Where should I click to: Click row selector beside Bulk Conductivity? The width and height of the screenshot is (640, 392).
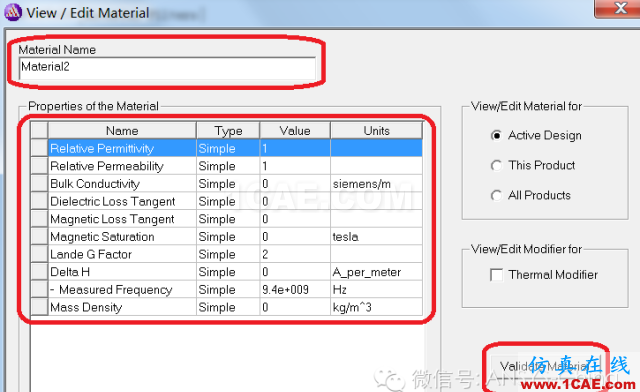pos(39,184)
